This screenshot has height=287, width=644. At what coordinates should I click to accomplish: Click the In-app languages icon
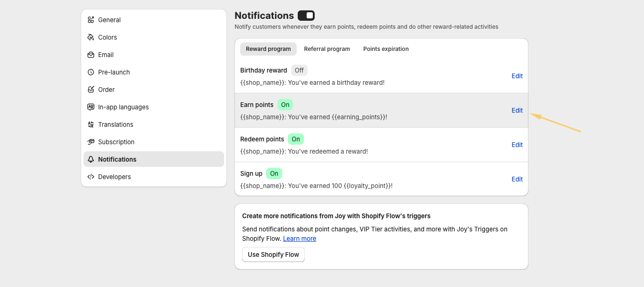click(x=91, y=107)
